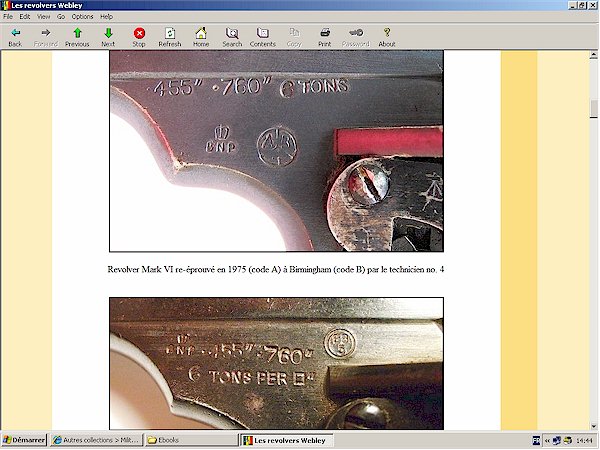
Task: Click the Password key icon
Action: click(356, 33)
